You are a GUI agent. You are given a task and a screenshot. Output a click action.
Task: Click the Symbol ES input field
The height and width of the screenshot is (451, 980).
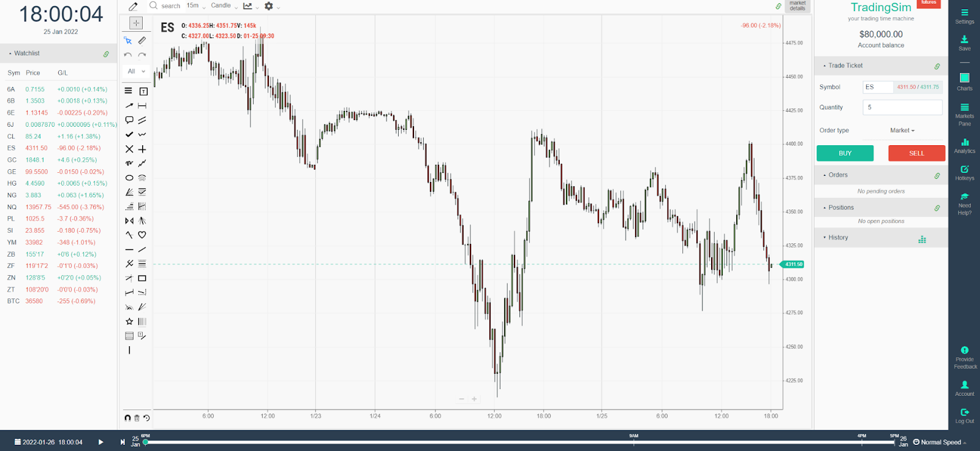click(x=878, y=87)
